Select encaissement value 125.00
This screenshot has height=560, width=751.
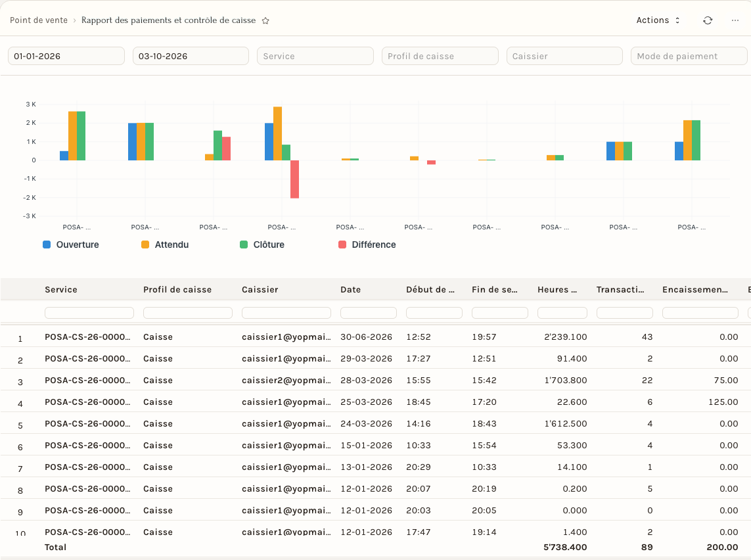pos(723,402)
